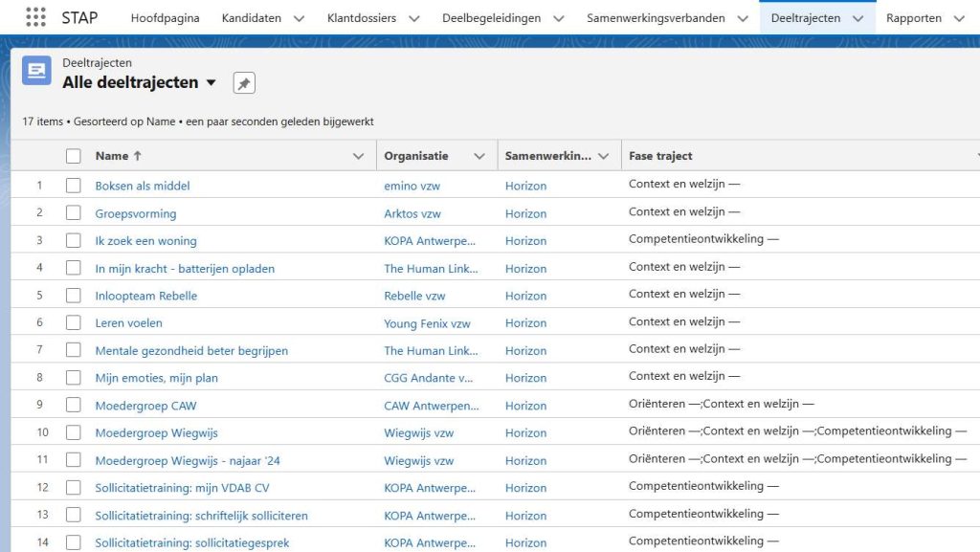Image resolution: width=980 pixels, height=552 pixels.
Task: Expand Rapporten tab dropdown chevron
Action: [x=959, y=18]
